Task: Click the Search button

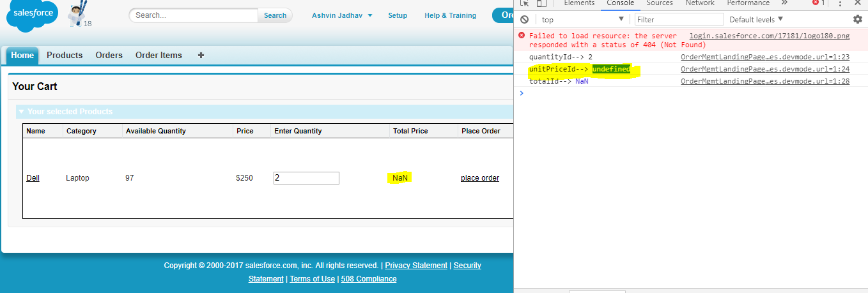Action: pyautogui.click(x=275, y=15)
